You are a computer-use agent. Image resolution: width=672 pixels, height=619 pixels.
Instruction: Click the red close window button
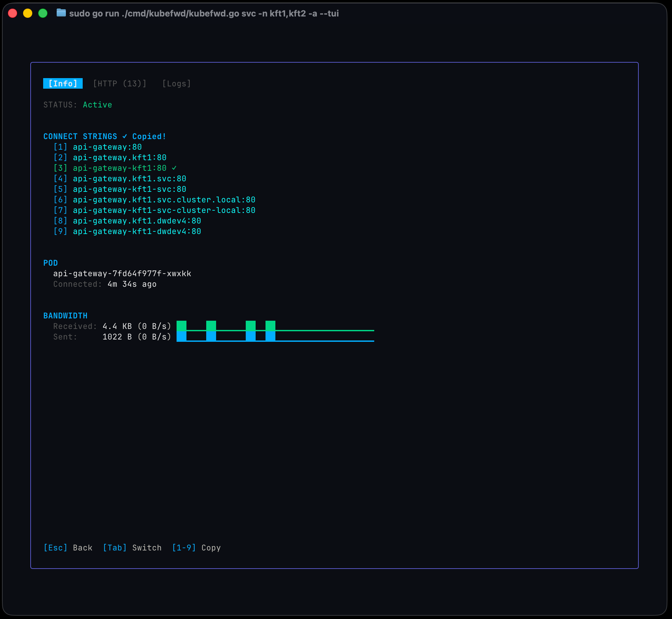pos(13,14)
